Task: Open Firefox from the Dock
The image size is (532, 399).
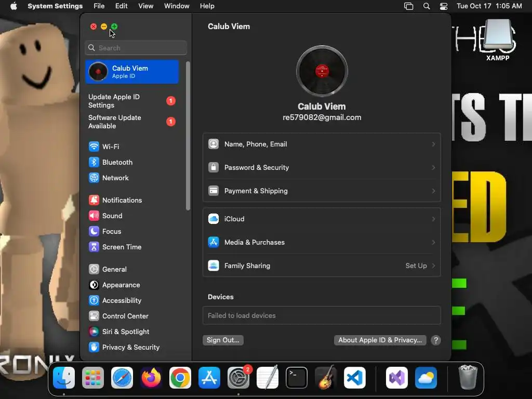Action: [151, 378]
